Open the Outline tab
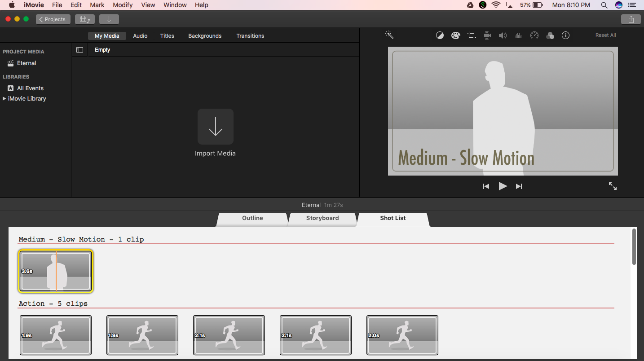 tap(252, 219)
